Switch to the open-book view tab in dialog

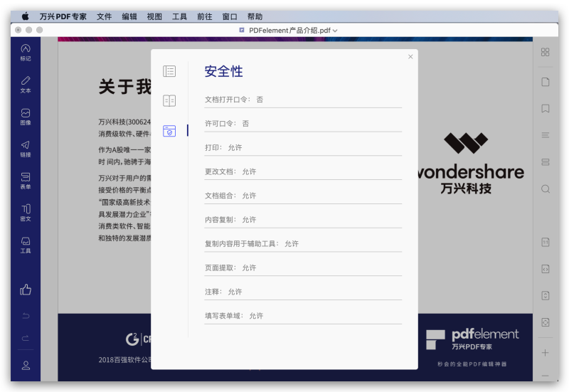click(169, 101)
